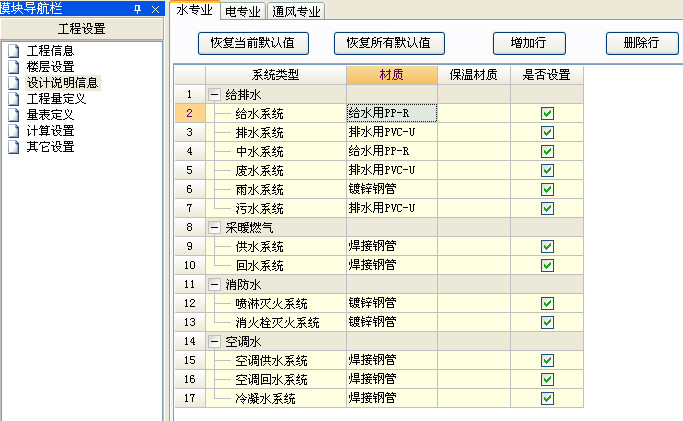Uncheck 是否设置 for 空调回水系统
The width and height of the screenshot is (683, 421).
click(x=547, y=379)
